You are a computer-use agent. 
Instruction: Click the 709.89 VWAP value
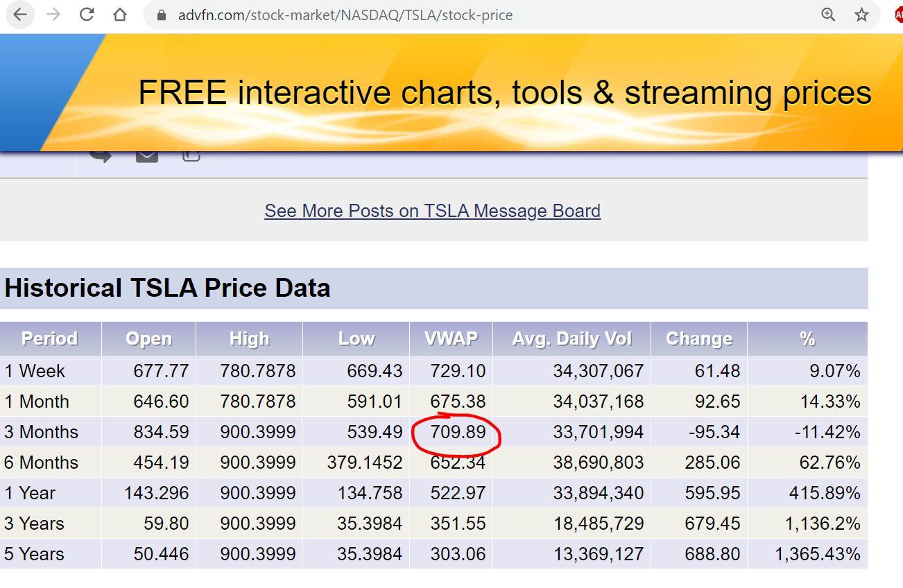(x=458, y=432)
